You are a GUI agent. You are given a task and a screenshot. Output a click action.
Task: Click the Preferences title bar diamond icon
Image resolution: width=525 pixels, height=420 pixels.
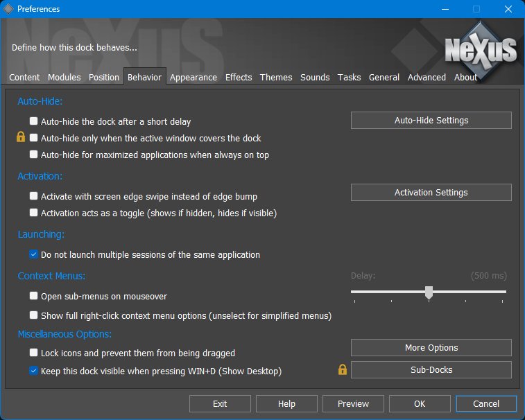pos(8,9)
